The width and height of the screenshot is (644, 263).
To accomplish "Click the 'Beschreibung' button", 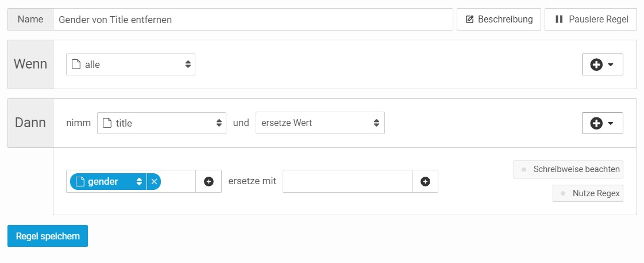I will pyautogui.click(x=499, y=20).
